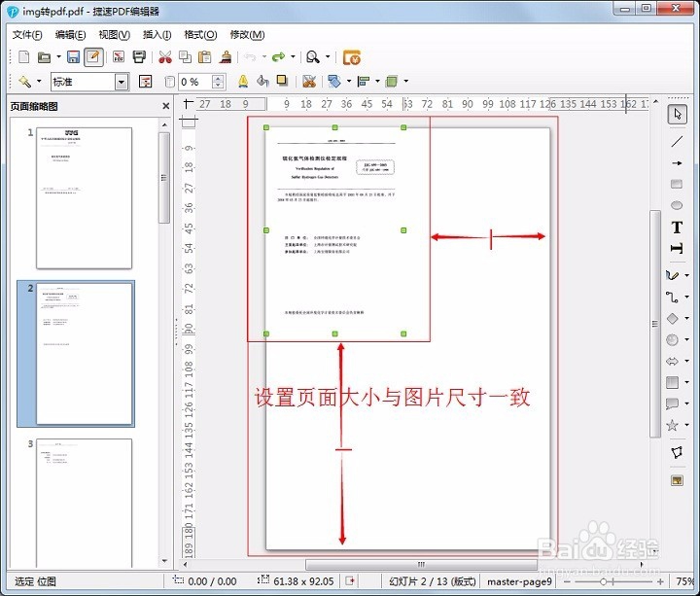Click the Crop picture icon

point(309,82)
